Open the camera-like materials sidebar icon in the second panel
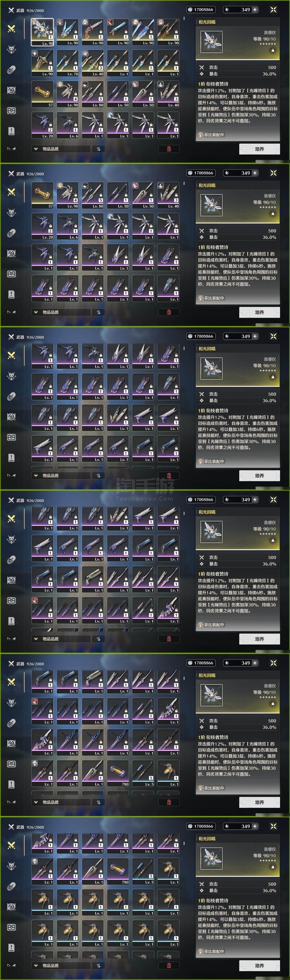Screen dimensions: 290x980 pyautogui.click(x=11, y=253)
